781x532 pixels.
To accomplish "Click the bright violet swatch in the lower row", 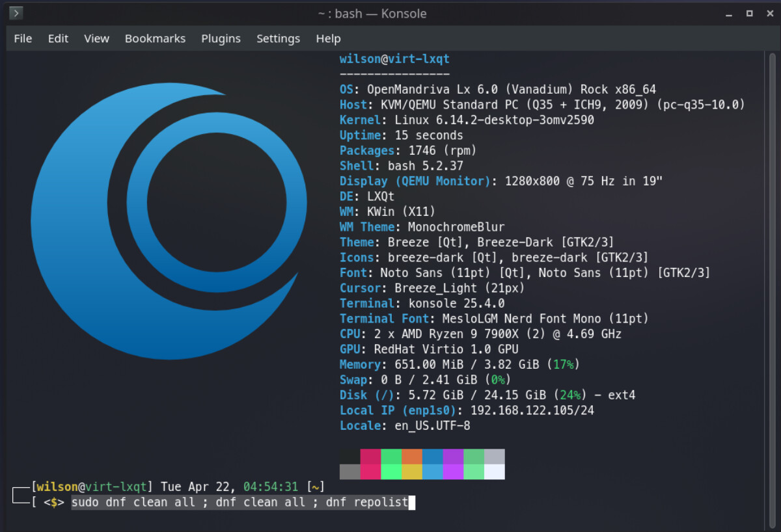I will [454, 472].
